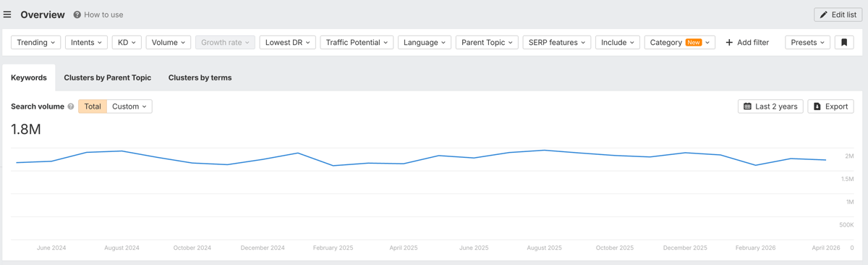Click the Growth rate filter

coord(225,43)
